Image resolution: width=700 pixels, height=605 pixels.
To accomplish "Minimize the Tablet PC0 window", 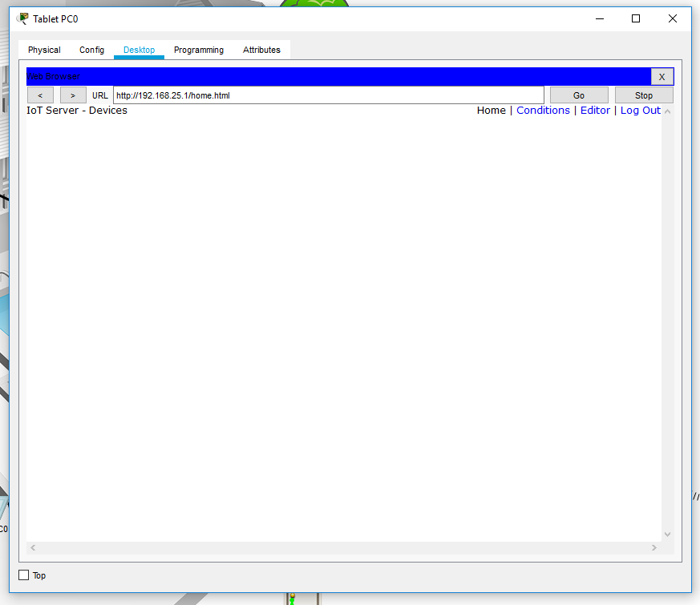I will coord(600,18).
